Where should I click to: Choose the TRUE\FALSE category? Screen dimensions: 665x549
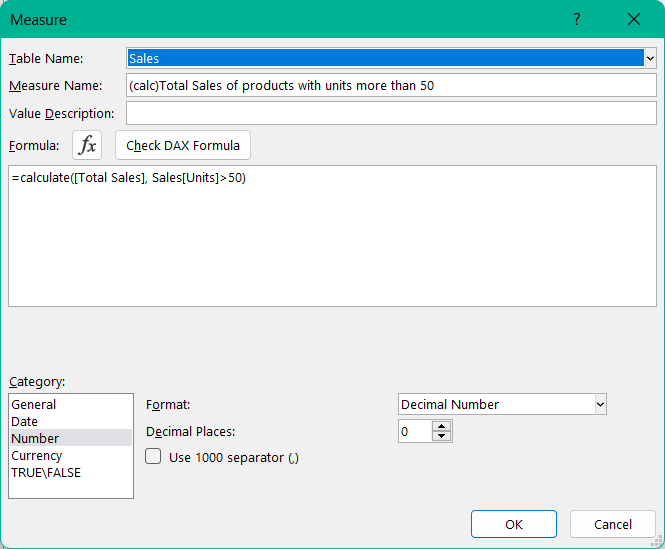click(x=46, y=472)
